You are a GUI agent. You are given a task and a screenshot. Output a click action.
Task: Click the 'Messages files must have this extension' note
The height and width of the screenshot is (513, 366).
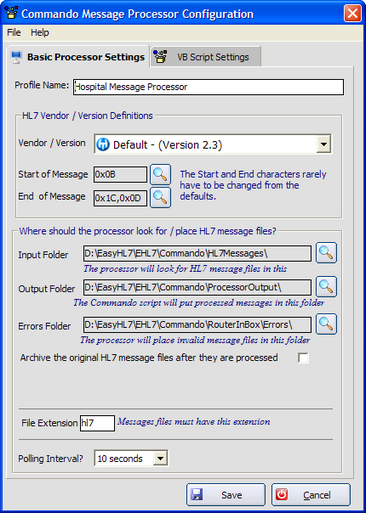pos(194,422)
